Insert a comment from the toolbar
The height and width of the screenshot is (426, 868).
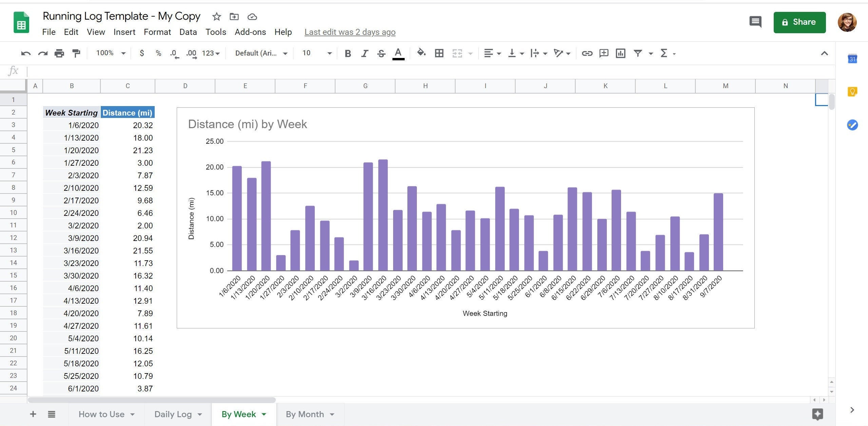[x=604, y=53]
